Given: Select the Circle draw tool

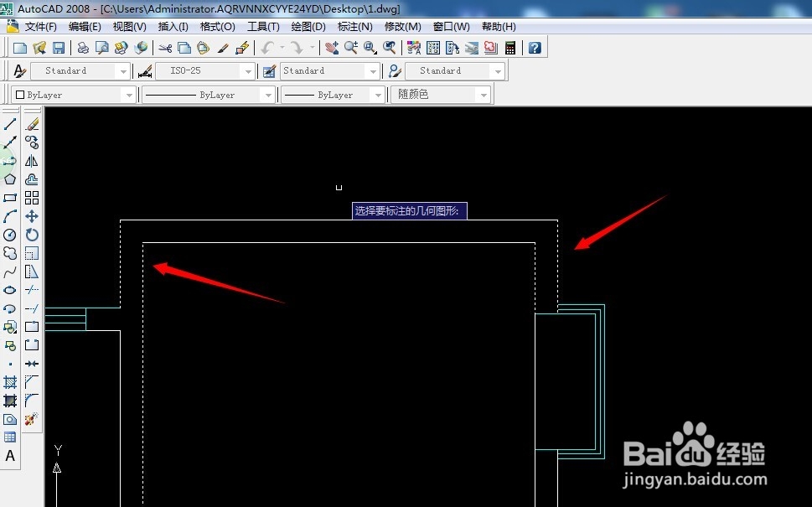Looking at the screenshot, I should (10, 235).
